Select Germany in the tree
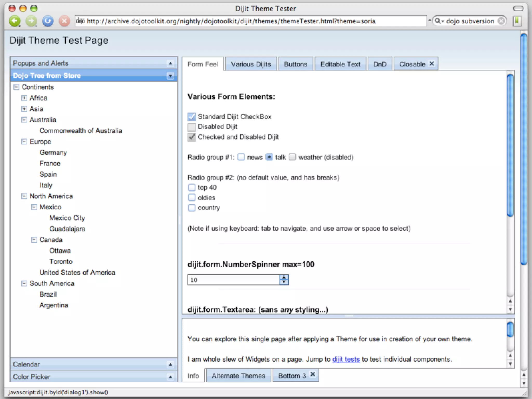Image resolution: width=532 pixels, height=399 pixels. point(53,152)
